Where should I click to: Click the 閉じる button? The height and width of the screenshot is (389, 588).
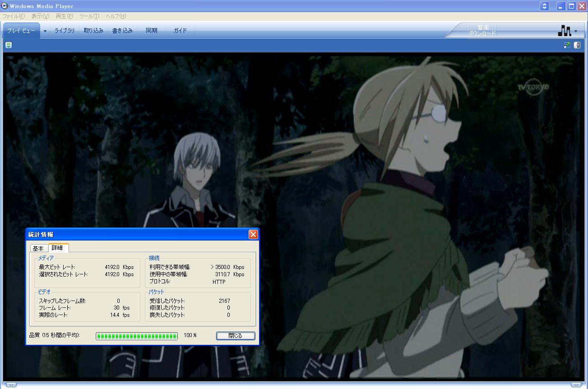[x=235, y=336]
